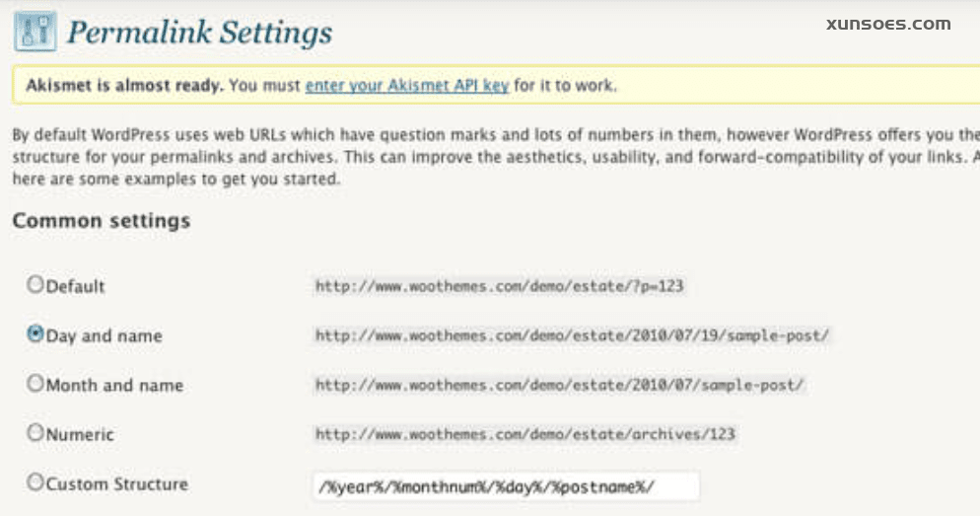The width and height of the screenshot is (980, 516).
Task: Click the Permalink Settings page heading
Action: click(x=200, y=33)
